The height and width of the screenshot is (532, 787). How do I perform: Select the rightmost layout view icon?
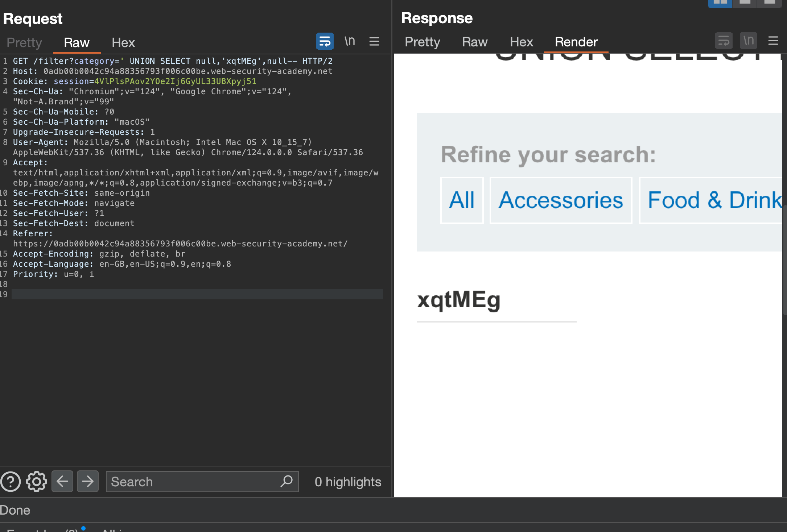point(769,3)
